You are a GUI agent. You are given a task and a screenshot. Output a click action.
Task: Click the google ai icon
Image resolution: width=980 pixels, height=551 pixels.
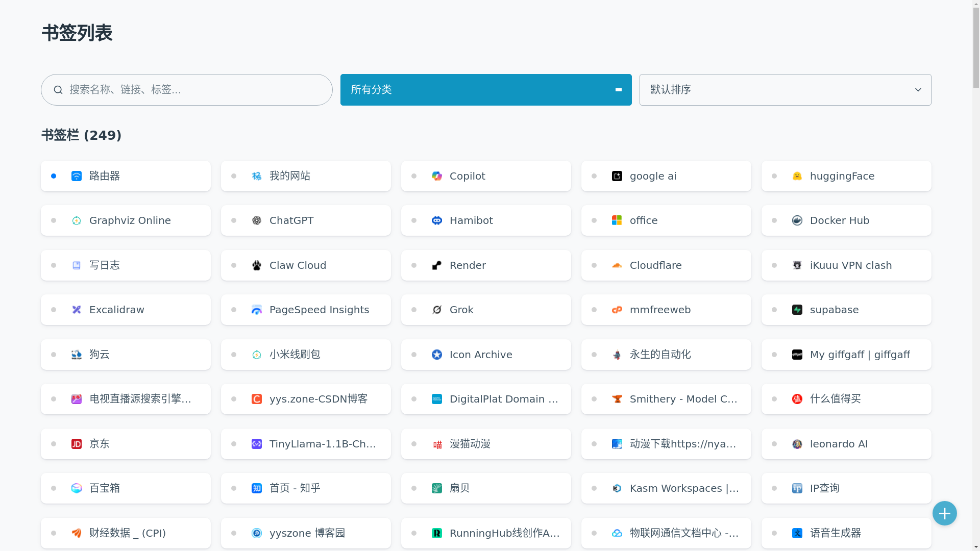coord(617,176)
